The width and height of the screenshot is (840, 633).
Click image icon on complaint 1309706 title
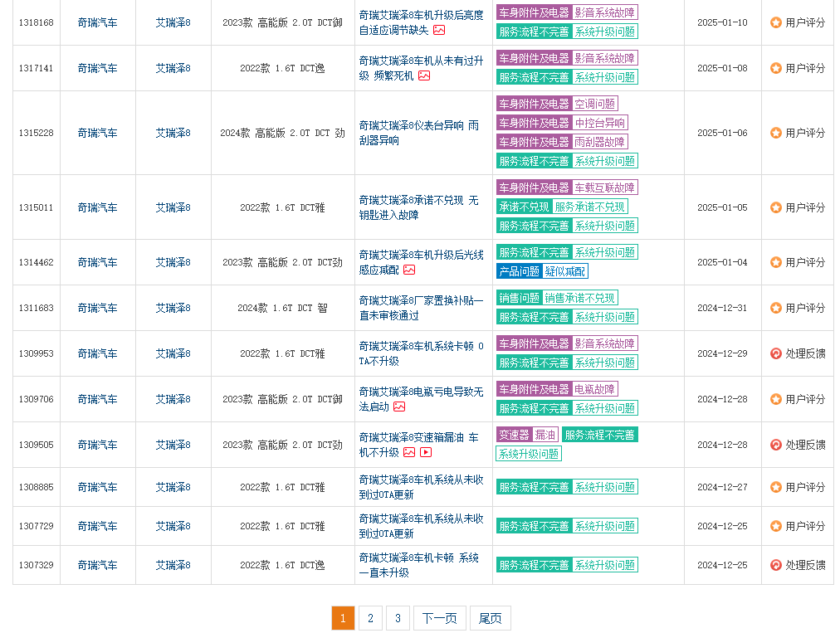point(399,407)
